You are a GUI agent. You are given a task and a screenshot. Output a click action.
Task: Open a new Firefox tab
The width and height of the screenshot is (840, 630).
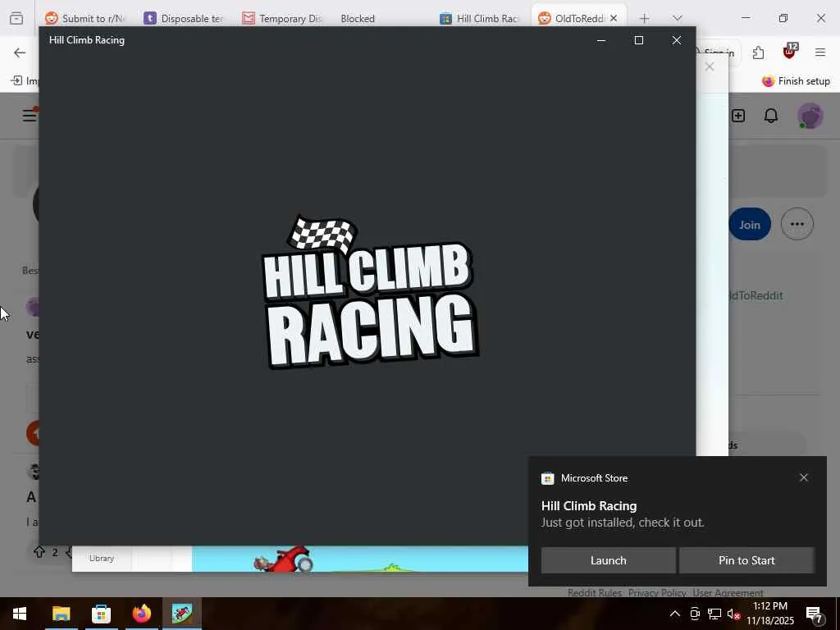pyautogui.click(x=645, y=18)
